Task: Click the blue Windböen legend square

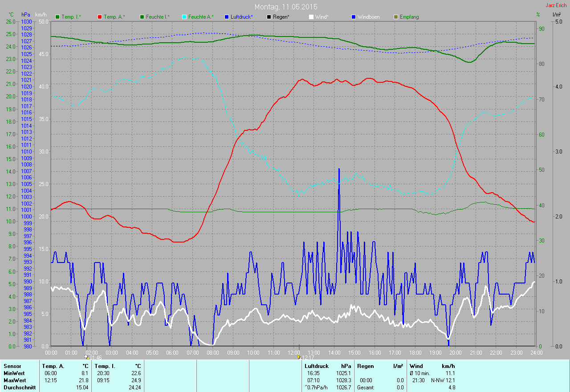Action: tap(353, 17)
